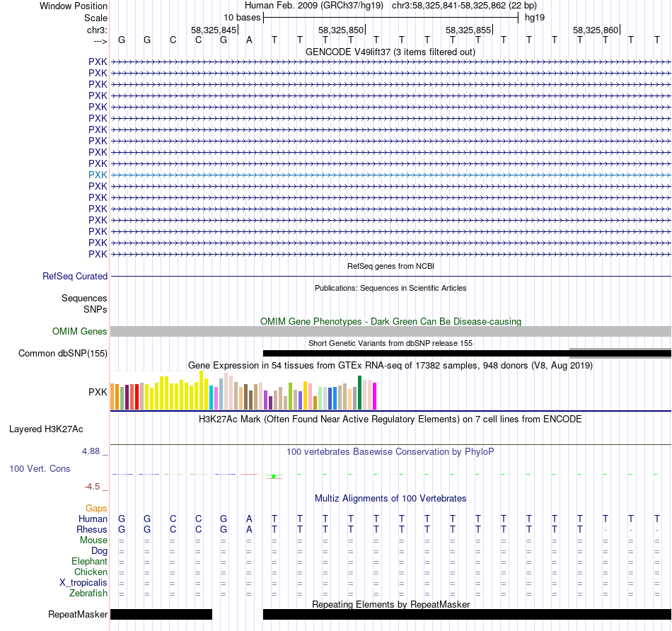The image size is (672, 631).
Task: Click the 4.88 PhyloP upper scale value
Action: point(91,451)
